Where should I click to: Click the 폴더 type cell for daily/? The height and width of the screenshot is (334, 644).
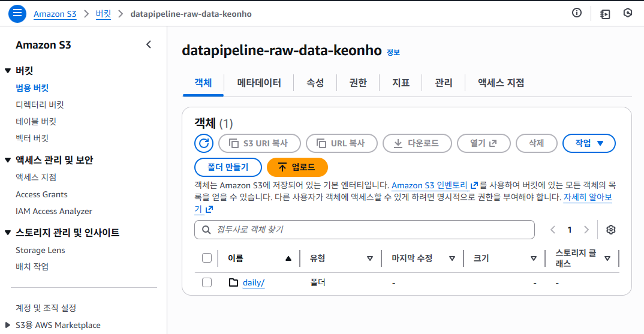317,282
